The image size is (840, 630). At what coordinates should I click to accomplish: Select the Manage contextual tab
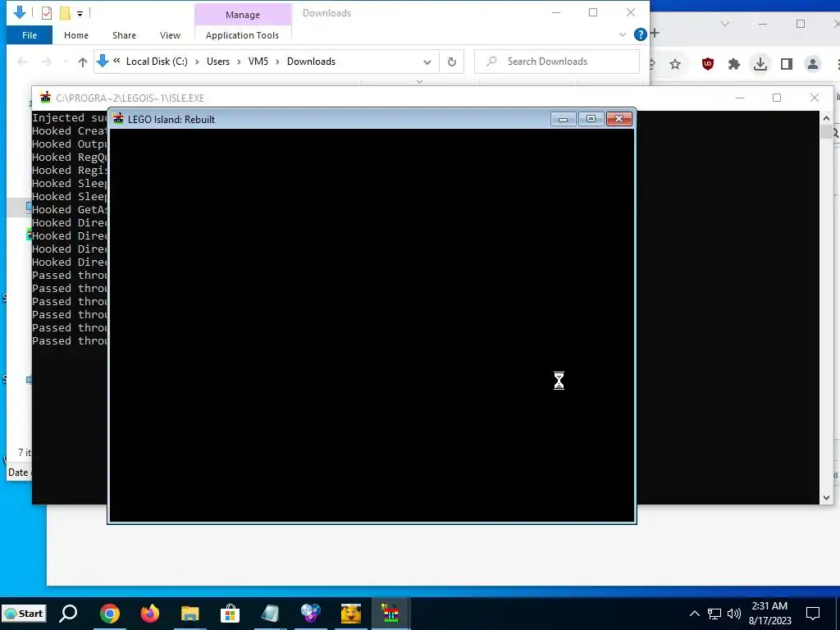[x=243, y=15]
